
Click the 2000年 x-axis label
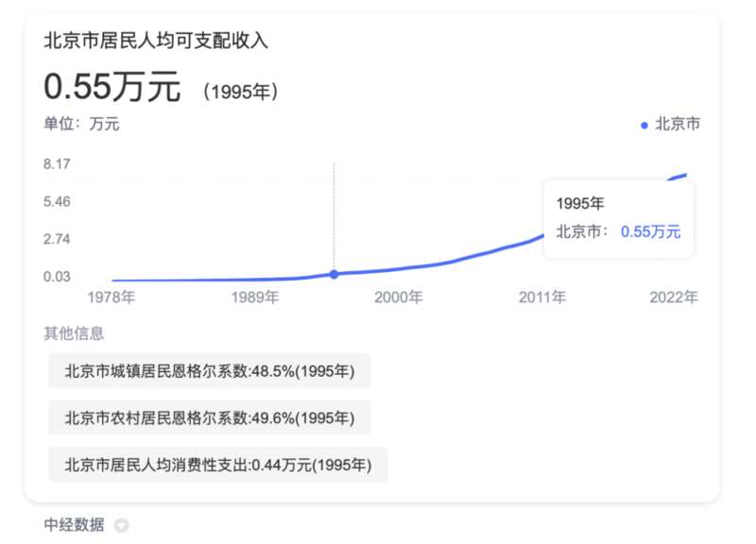click(x=399, y=297)
